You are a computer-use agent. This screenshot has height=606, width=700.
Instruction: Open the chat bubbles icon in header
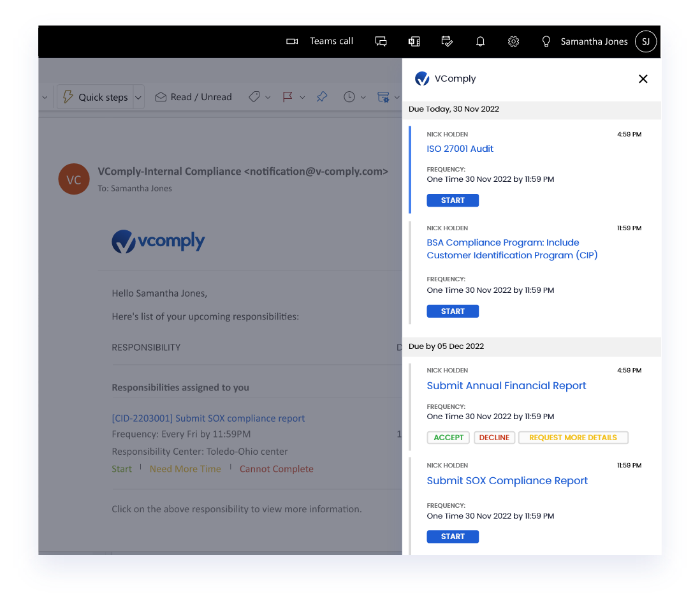point(381,41)
